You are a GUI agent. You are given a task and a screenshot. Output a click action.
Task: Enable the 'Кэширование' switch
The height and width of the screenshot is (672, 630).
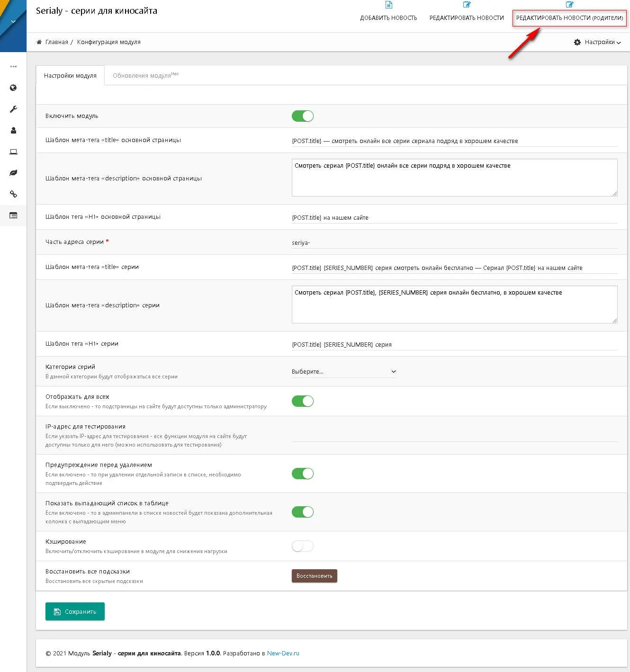pos(303,546)
